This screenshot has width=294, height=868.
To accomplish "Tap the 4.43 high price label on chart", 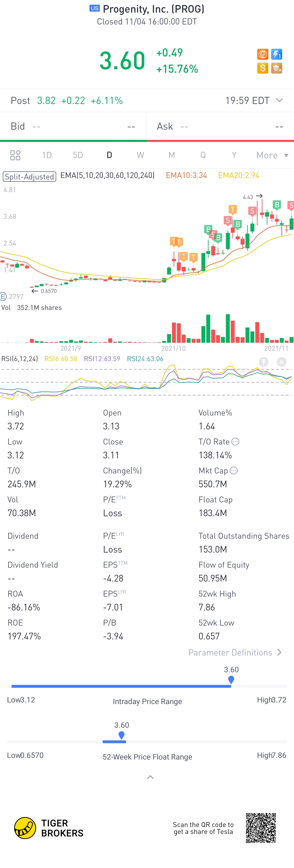I will pos(248,197).
